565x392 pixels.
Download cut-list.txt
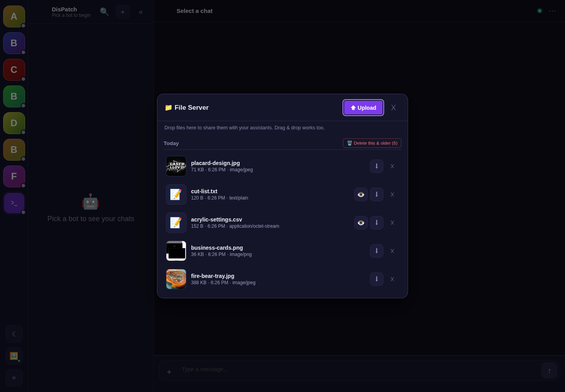point(377,194)
